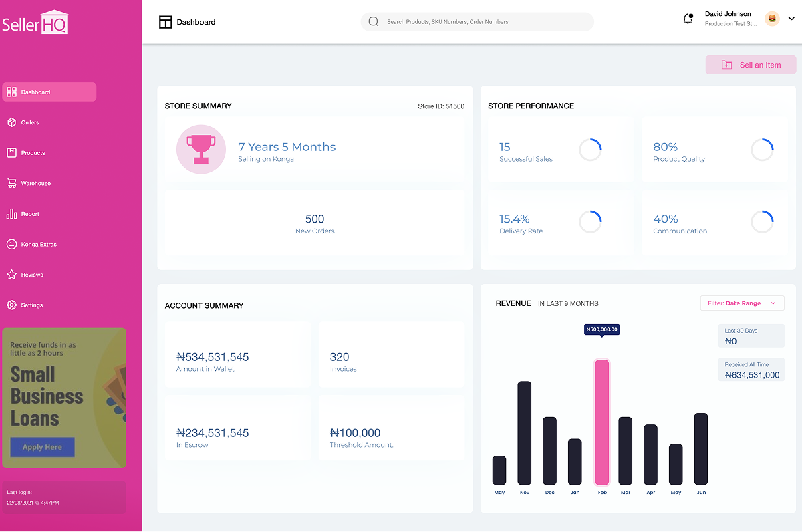Click the ₦234,531,545 In Escrow card
The width and height of the screenshot is (802, 532).
(x=238, y=428)
